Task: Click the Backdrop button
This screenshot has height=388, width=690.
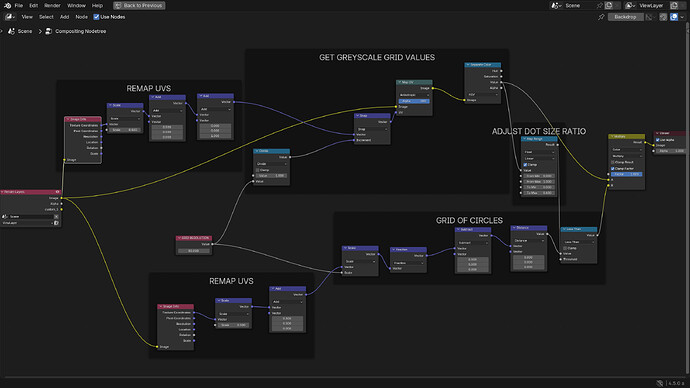Action: 625,17
